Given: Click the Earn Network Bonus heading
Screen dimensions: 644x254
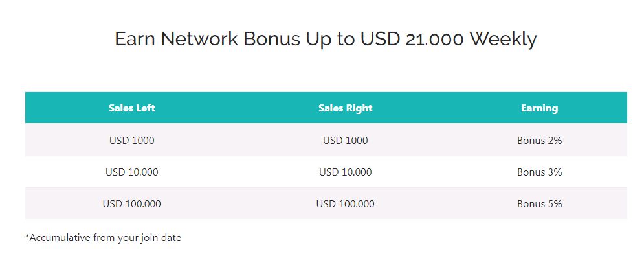Looking at the screenshot, I should click(326, 40).
